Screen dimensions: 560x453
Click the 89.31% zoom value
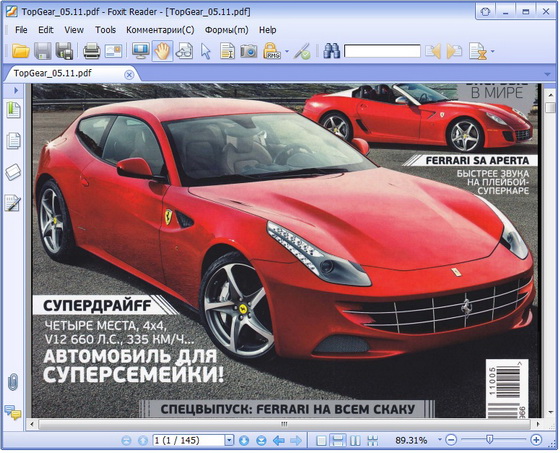411,440
